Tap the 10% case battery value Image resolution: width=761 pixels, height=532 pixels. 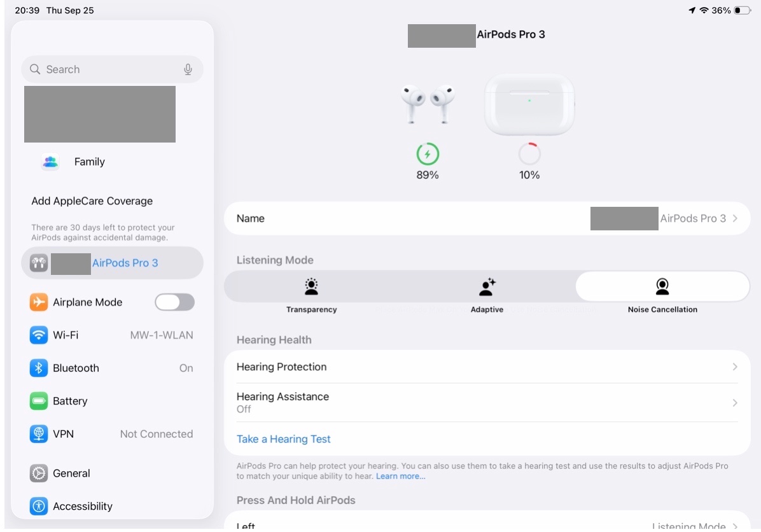[x=529, y=175]
